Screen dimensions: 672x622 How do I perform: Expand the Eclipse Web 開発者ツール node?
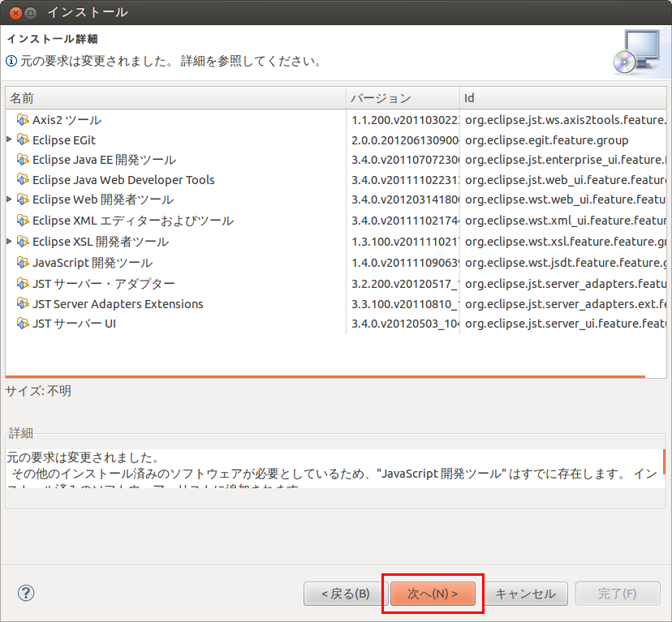coord(9,199)
